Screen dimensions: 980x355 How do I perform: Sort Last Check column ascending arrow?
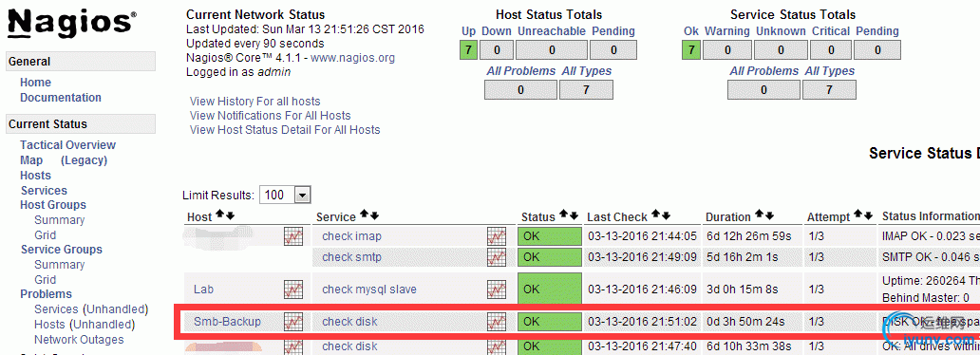(655, 215)
